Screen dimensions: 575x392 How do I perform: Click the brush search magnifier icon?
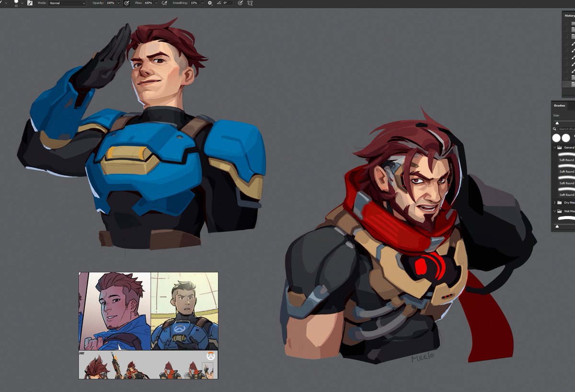point(554,129)
